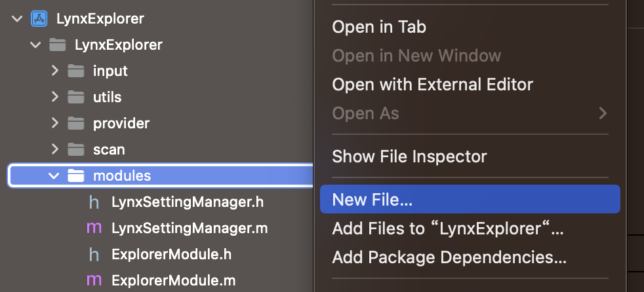
Task: Click the input folder icon
Action: coord(75,71)
